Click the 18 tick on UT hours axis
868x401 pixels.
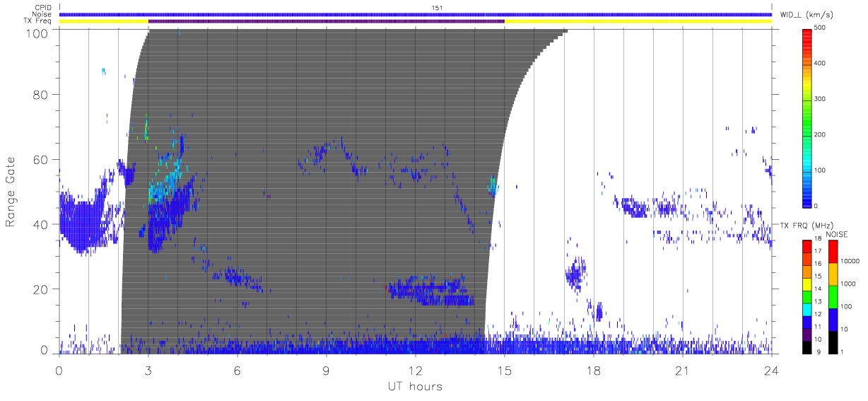[594, 370]
